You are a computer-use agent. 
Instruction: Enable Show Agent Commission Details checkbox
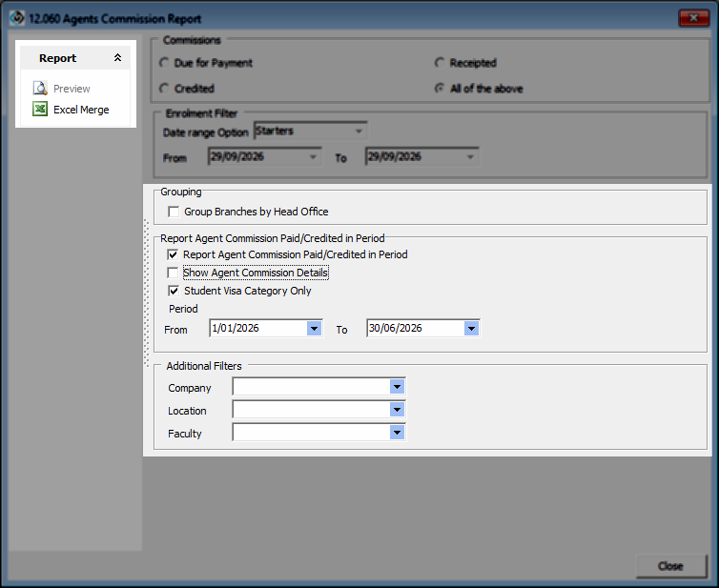tap(173, 273)
